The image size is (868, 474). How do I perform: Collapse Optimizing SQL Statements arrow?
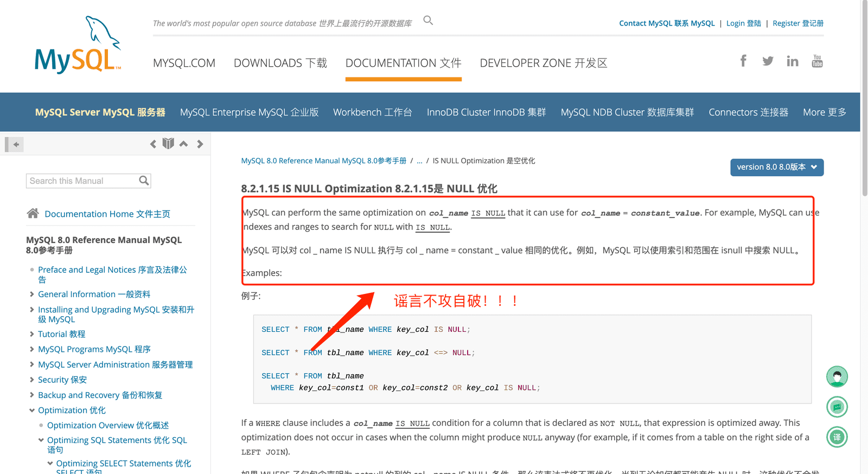click(x=41, y=440)
